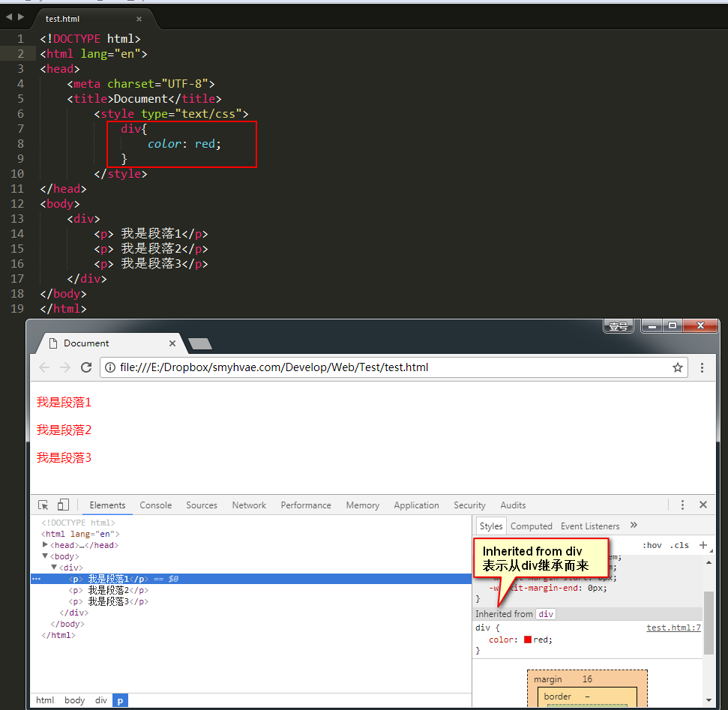Select the Event Listeners sidebar tab
The image size is (728, 710).
(x=589, y=526)
